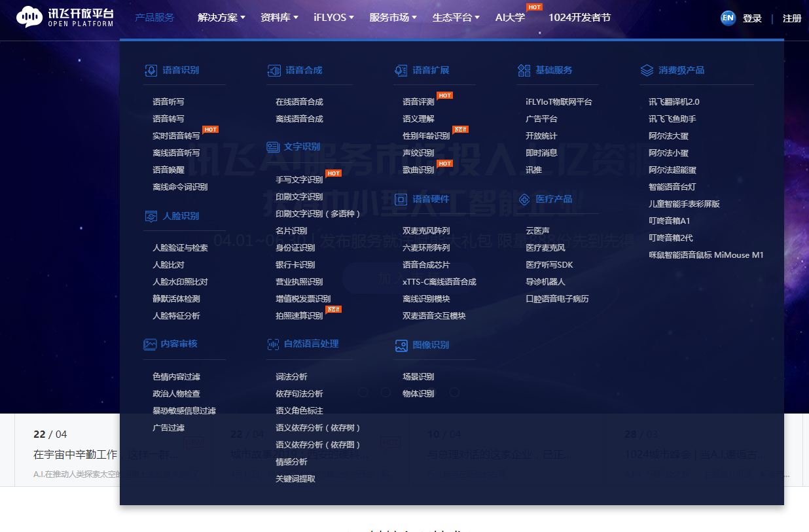Open the 语音评测 product

[418, 102]
